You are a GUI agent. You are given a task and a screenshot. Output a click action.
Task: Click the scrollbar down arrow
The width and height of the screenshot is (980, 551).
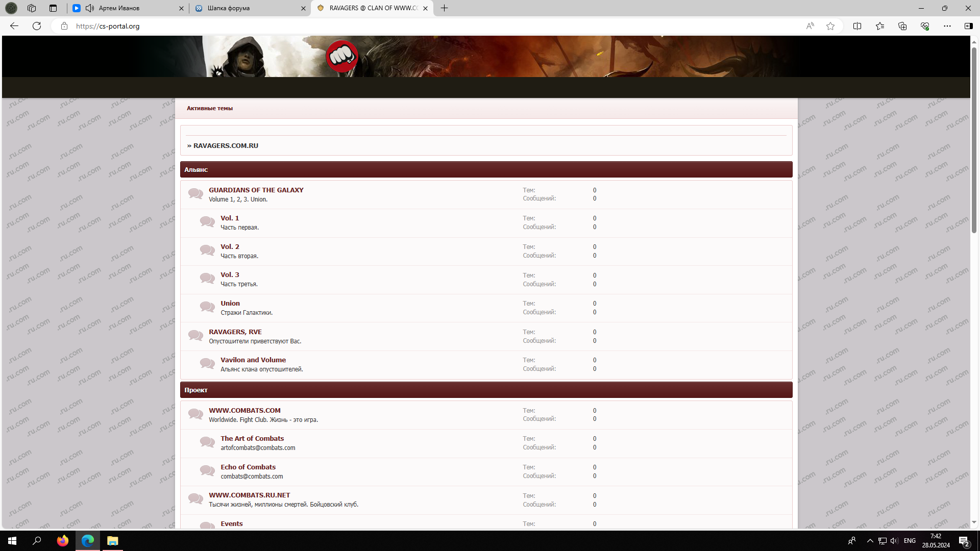[974, 522]
